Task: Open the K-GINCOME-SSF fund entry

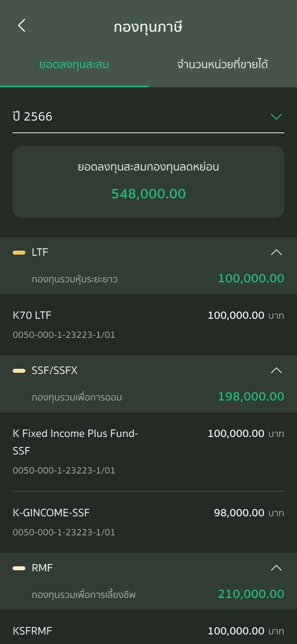Action: tap(148, 522)
